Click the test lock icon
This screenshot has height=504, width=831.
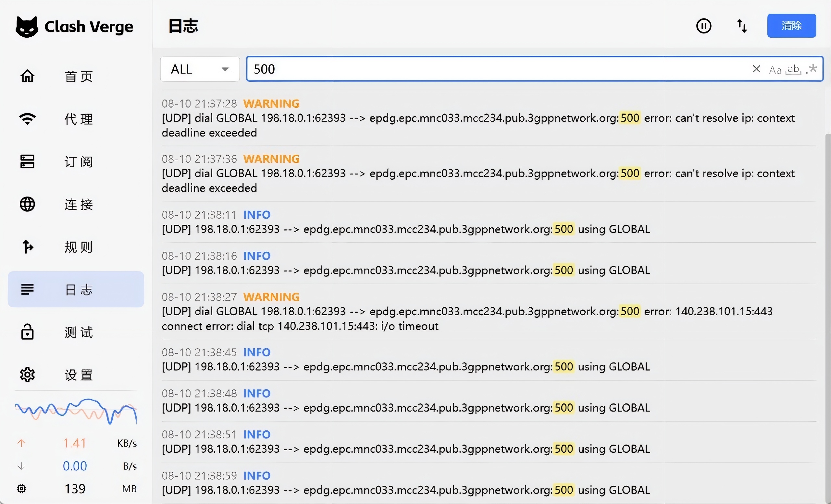coord(27,332)
